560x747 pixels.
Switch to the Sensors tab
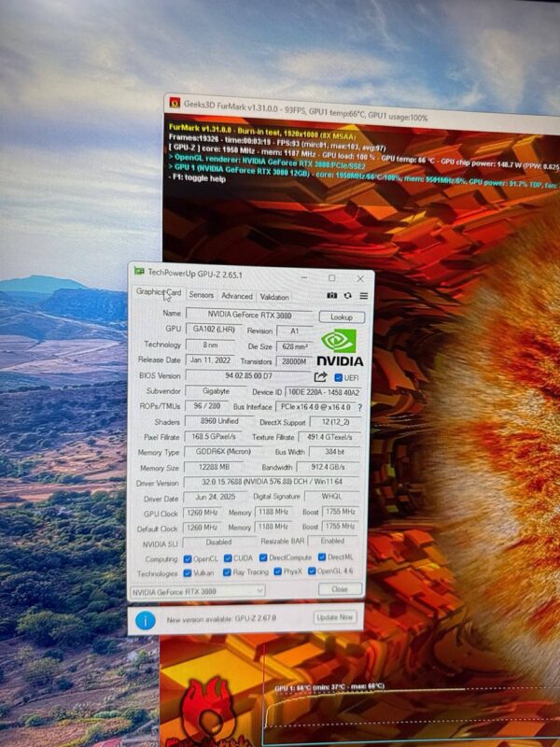click(202, 295)
